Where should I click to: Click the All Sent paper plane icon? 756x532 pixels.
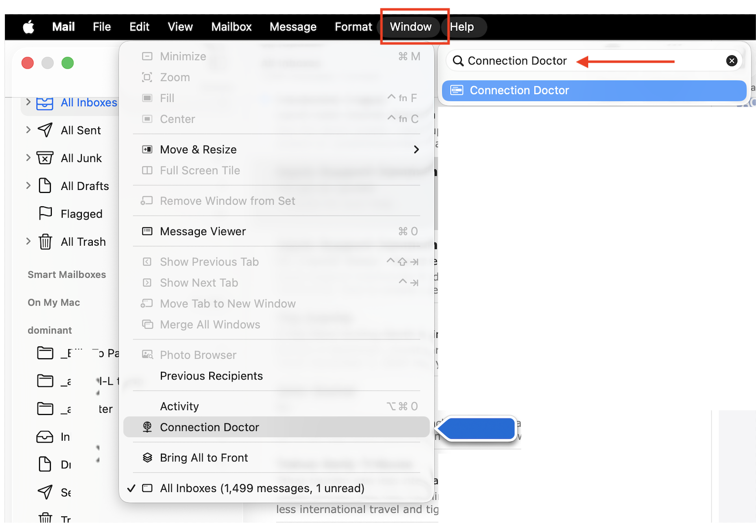coord(45,130)
